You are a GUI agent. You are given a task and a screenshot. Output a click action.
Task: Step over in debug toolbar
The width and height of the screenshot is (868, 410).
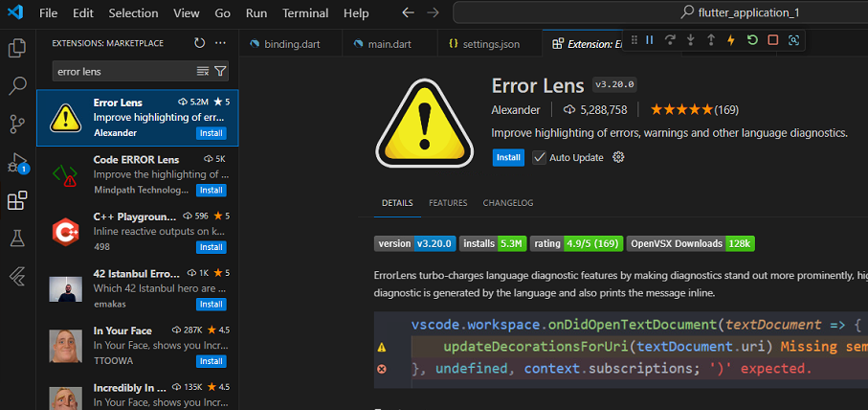670,40
